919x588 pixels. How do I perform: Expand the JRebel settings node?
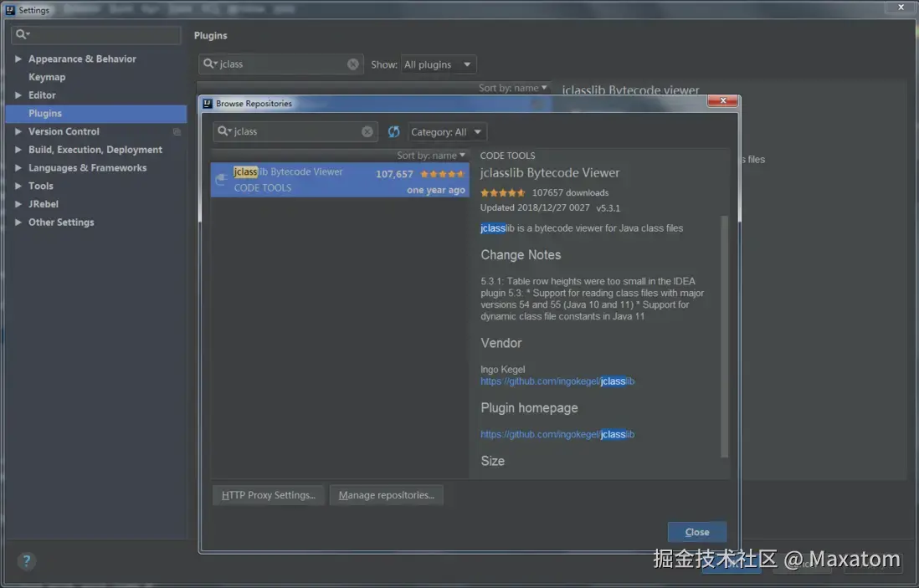18,204
